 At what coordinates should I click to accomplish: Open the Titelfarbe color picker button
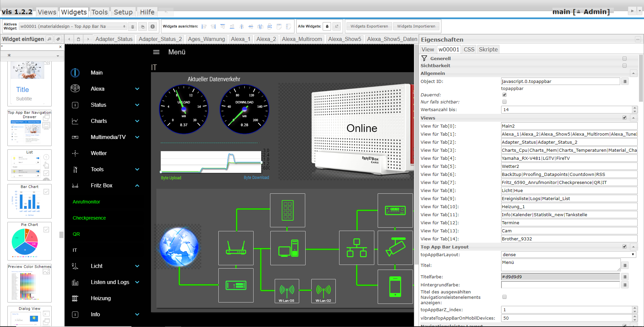pos(625,277)
